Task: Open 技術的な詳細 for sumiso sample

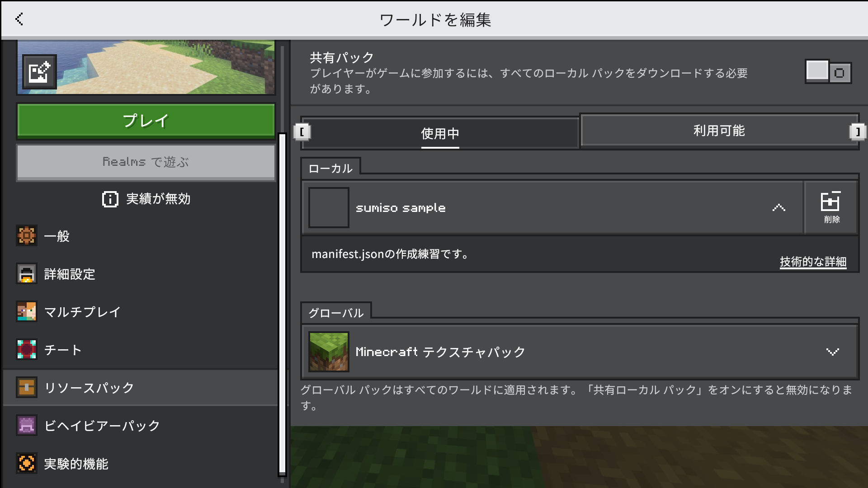Action: click(x=812, y=261)
